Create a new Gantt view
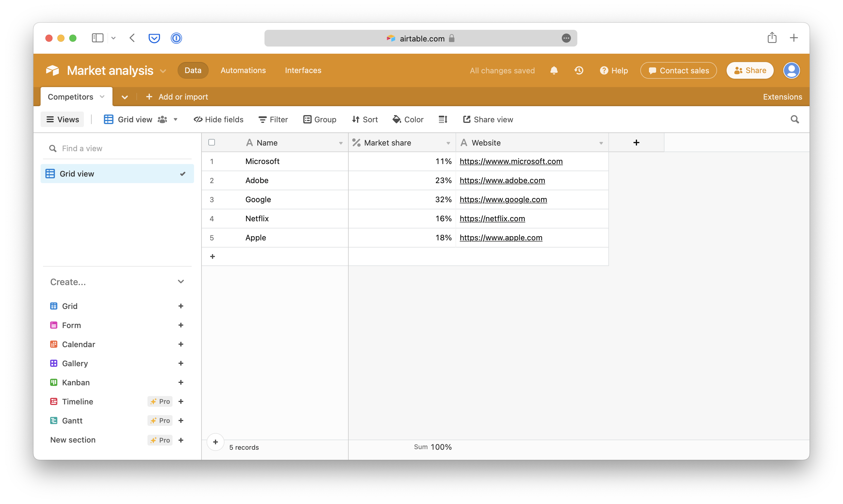The image size is (843, 504). click(x=181, y=420)
